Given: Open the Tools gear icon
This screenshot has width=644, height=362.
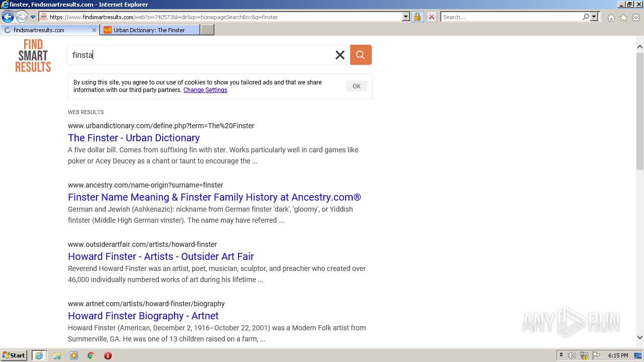Looking at the screenshot, I should coord(636,18).
